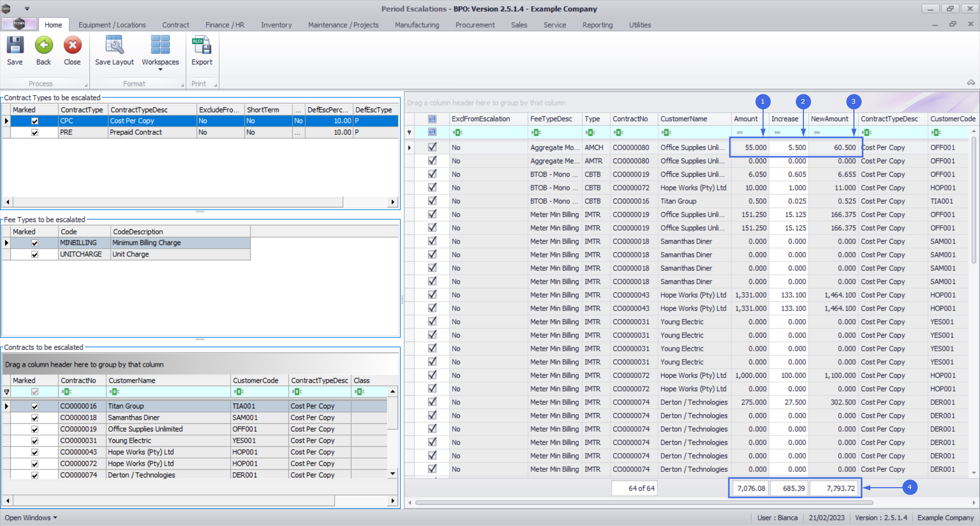Click the application logo button beside Home
Screen dimensions: 980x526
click(19, 24)
